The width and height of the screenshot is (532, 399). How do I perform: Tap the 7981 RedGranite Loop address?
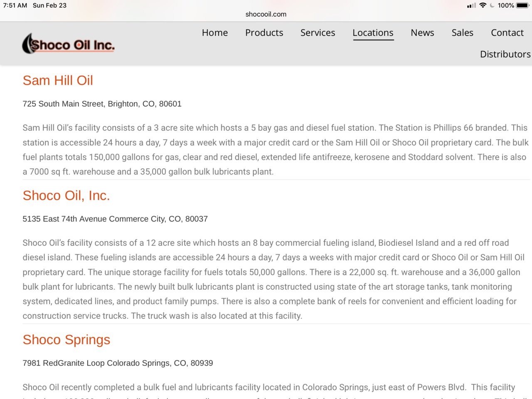[x=118, y=363]
